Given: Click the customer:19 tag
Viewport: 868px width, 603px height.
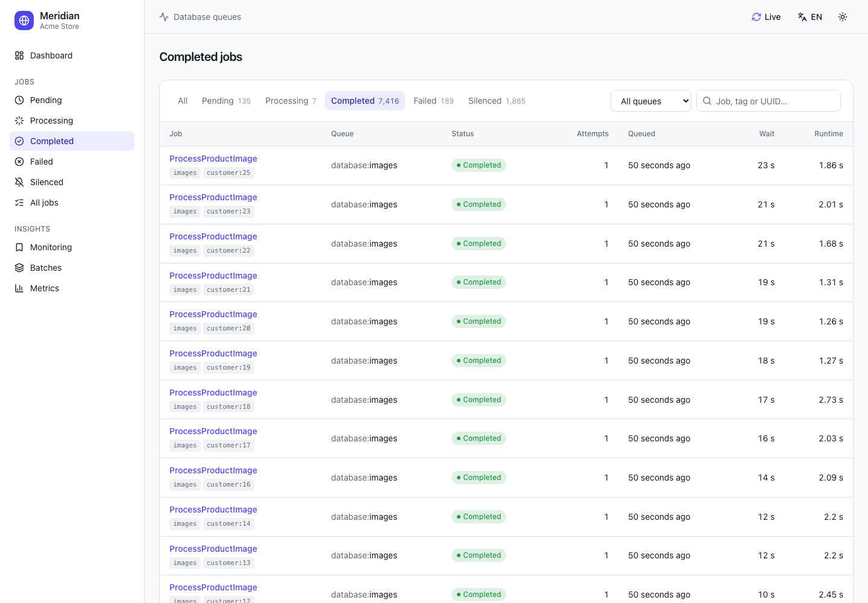Looking at the screenshot, I should (228, 367).
